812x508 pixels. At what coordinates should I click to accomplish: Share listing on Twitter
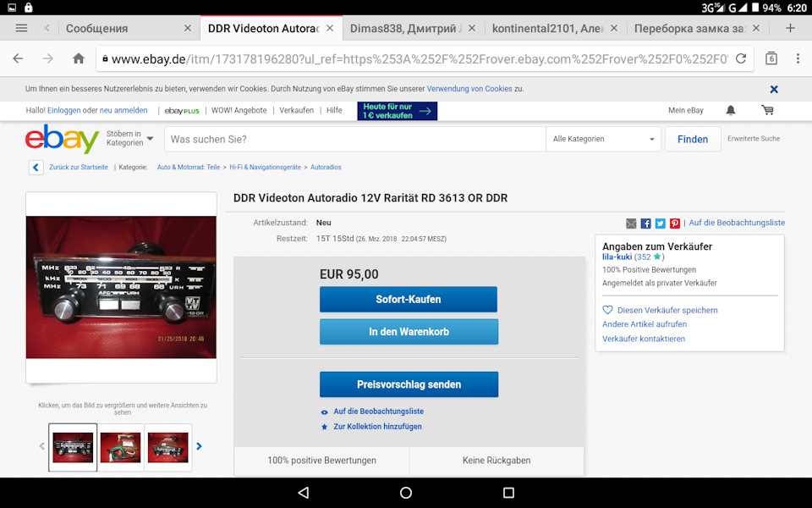click(661, 224)
